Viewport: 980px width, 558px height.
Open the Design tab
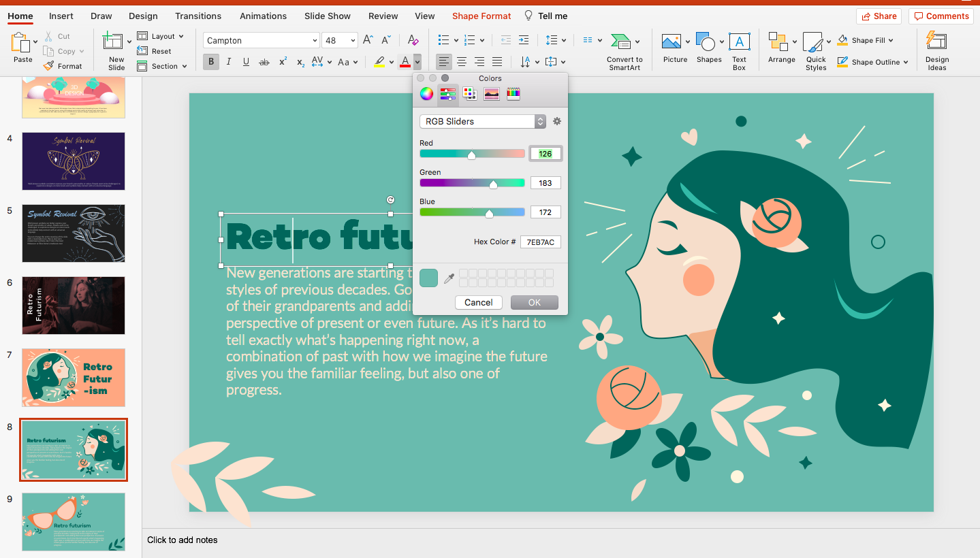143,16
